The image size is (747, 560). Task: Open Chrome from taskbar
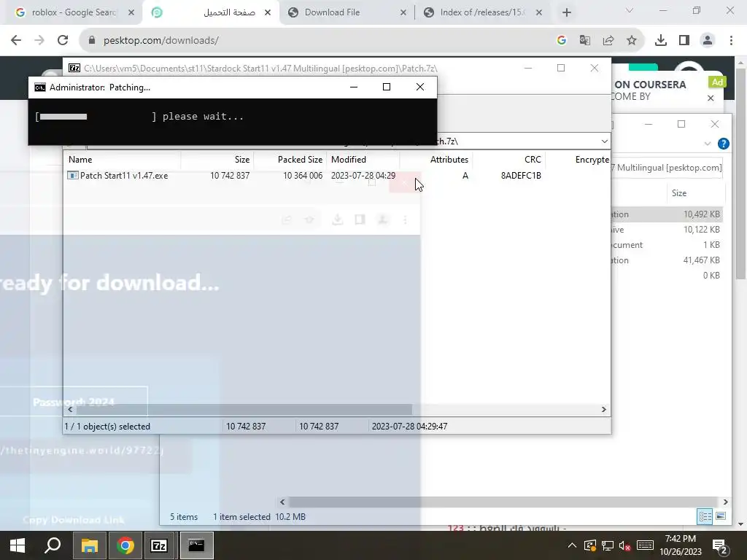pos(125,545)
